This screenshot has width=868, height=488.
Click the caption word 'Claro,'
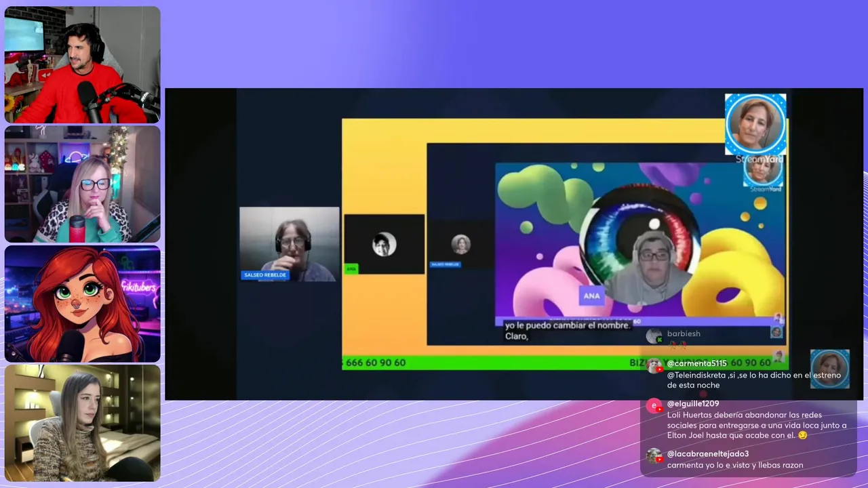point(517,336)
